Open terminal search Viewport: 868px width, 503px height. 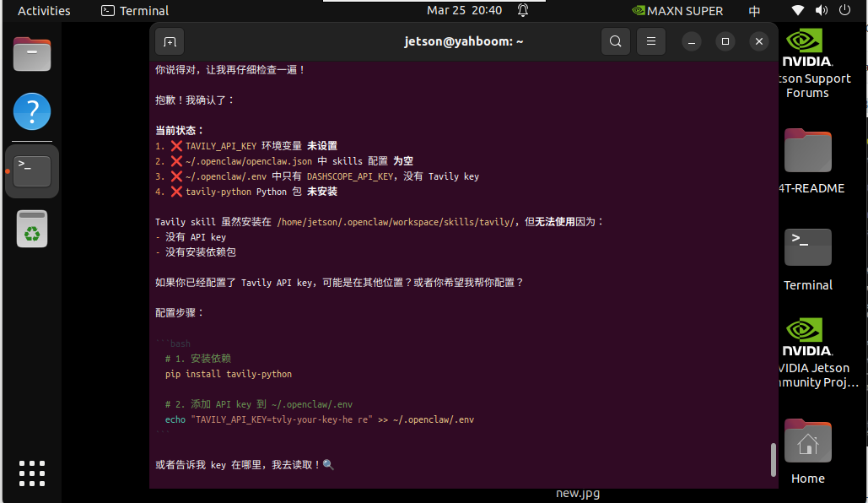point(615,41)
